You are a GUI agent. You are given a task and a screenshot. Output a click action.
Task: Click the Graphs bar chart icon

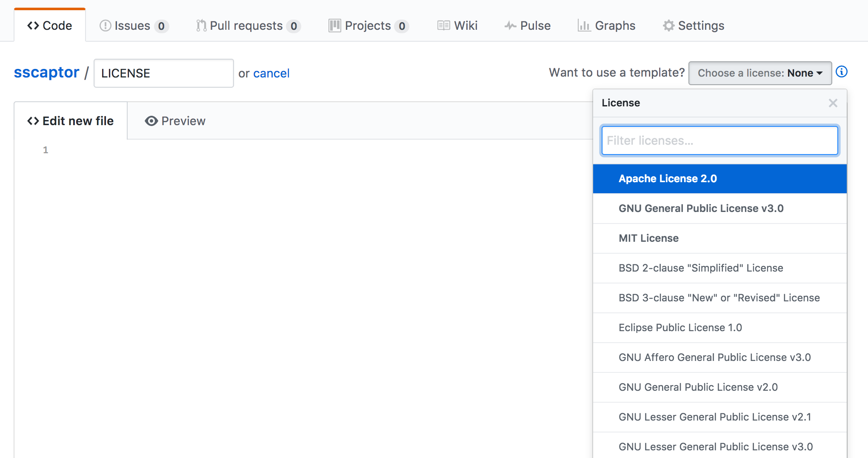click(585, 26)
